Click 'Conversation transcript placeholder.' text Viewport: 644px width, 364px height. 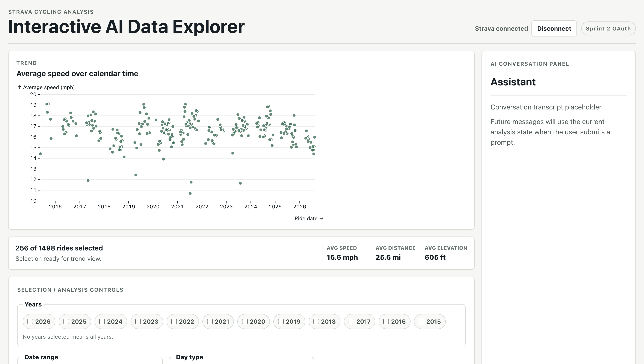[x=546, y=107]
